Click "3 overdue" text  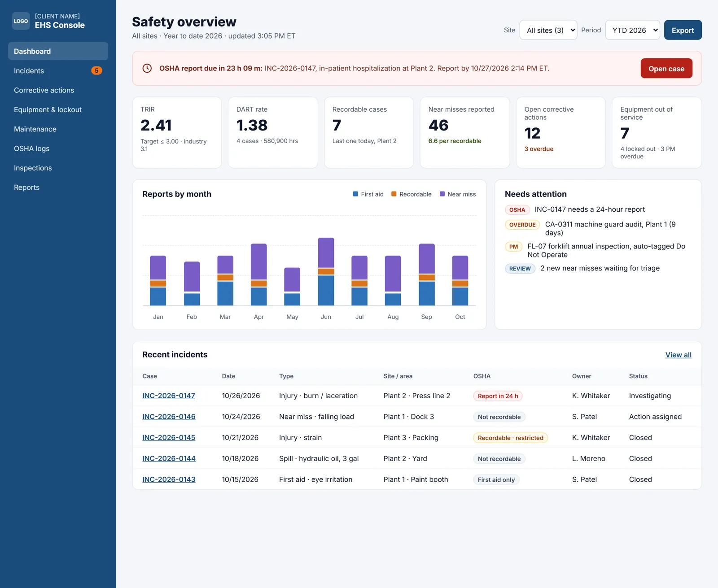click(x=538, y=149)
